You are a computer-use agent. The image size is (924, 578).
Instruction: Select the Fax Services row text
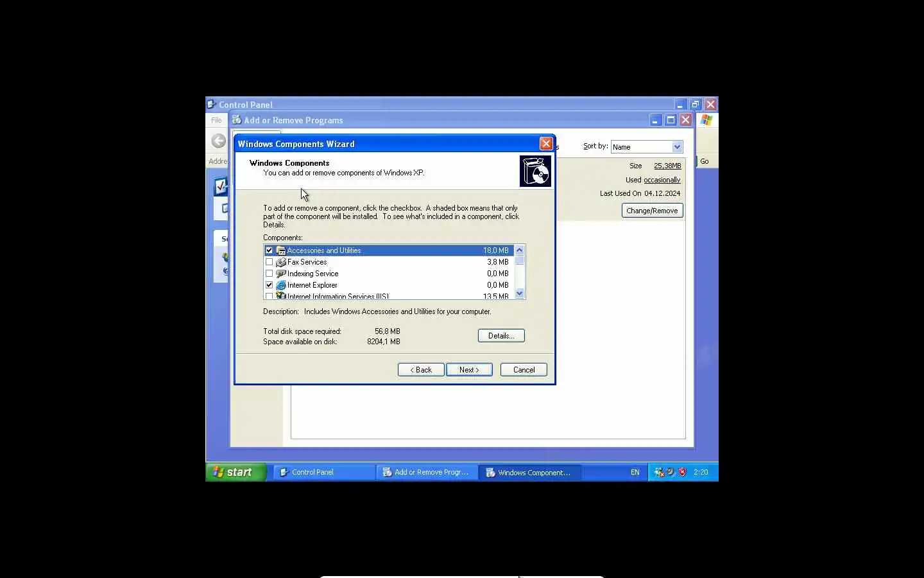(307, 262)
